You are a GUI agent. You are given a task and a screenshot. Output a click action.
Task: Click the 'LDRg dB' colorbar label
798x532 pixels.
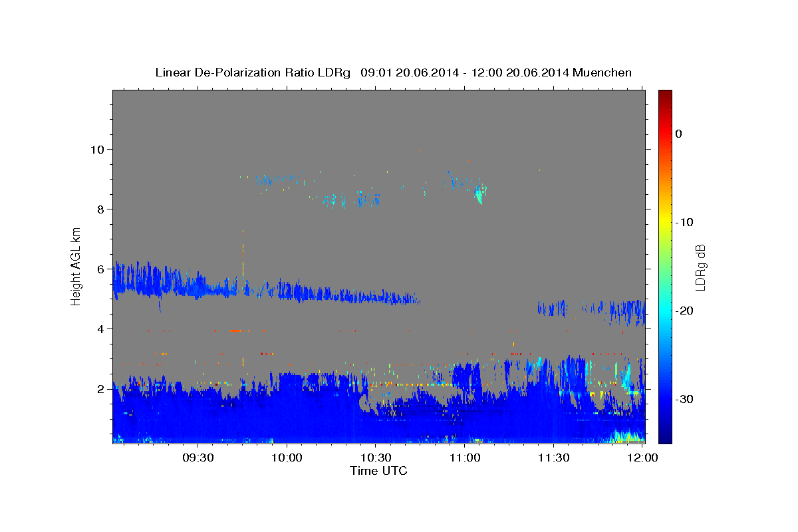click(x=700, y=267)
